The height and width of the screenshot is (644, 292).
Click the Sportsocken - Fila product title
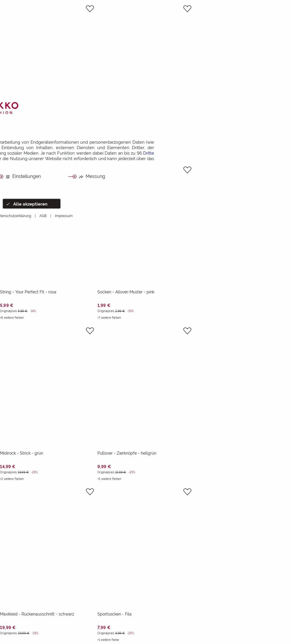pos(114,614)
